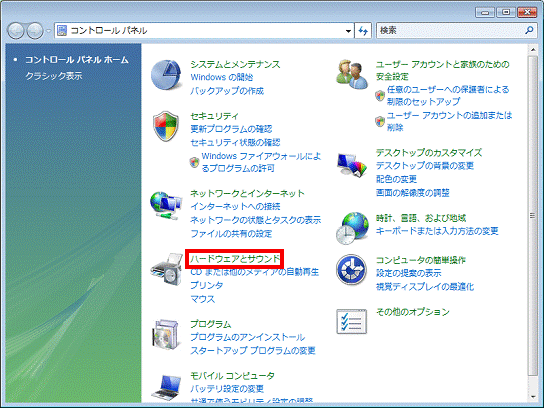Open モバイル コンピュータ category

232,375
